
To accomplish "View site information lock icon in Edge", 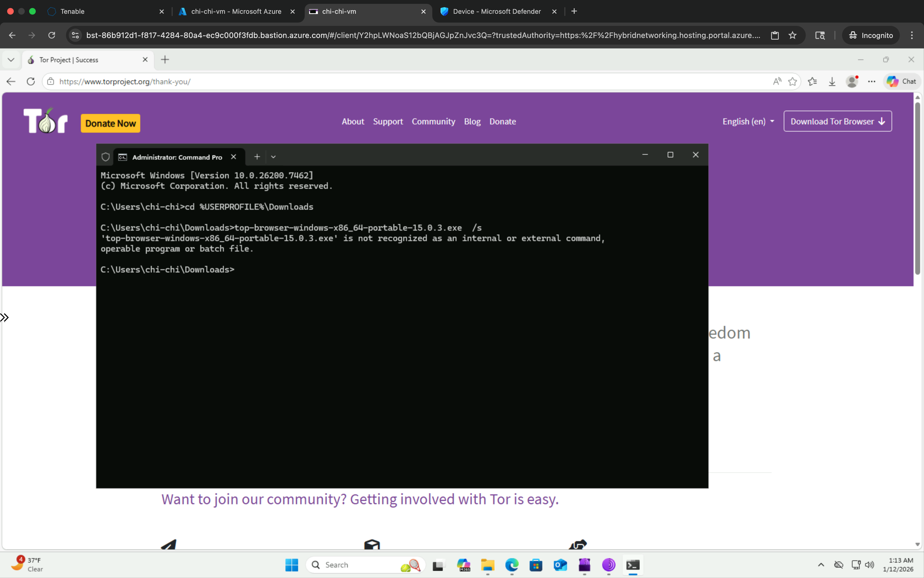I will pos(51,81).
